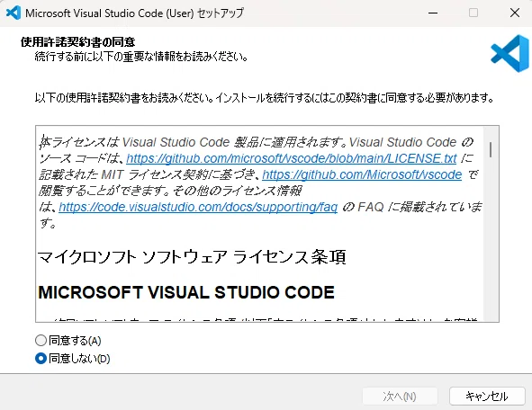Screen dimensions: 532x410
Task: Click the MICROSOFT VISUAL STUDIO CODE heading
Action: 186,292
